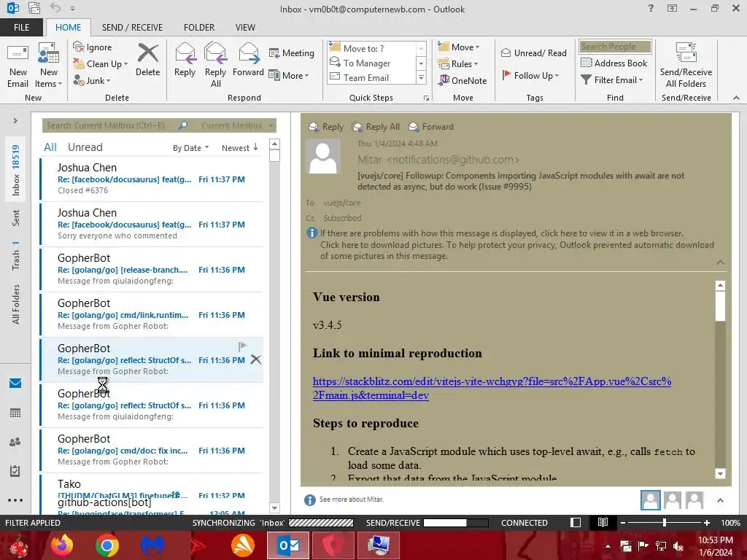Create a New Email
Viewport: 747px width, 560px height.
[18, 66]
